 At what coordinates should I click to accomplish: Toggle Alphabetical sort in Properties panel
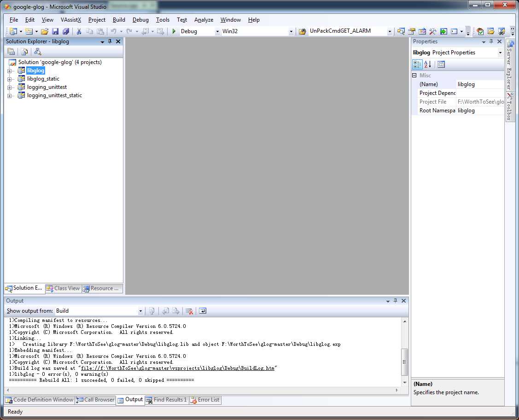coord(428,64)
